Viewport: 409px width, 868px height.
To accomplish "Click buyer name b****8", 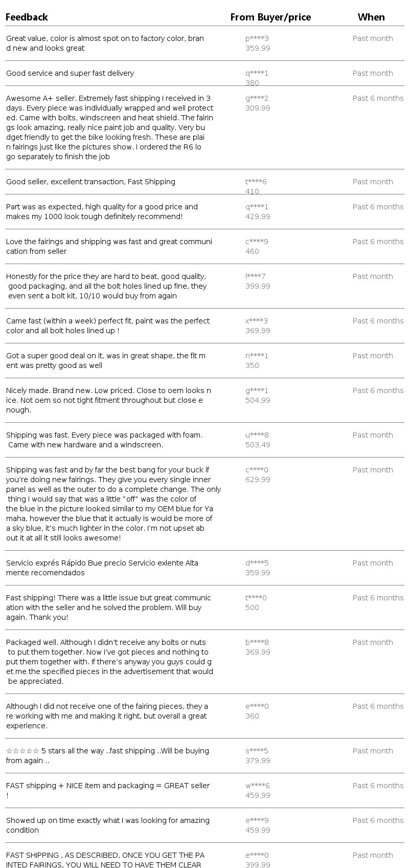I will point(257,642).
